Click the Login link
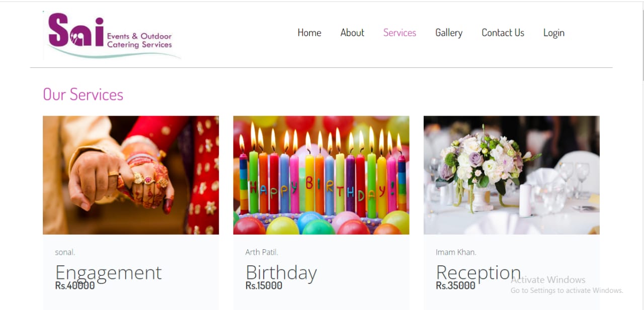644x310 pixels. [553, 33]
